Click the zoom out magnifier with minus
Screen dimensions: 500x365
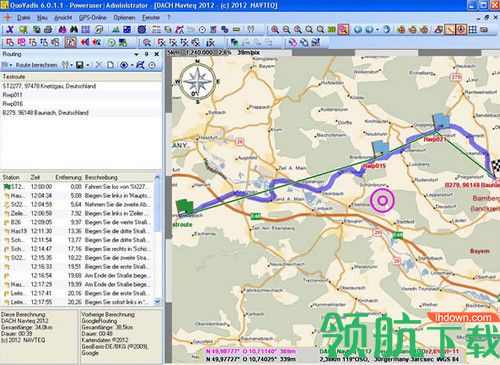pyautogui.click(x=286, y=30)
